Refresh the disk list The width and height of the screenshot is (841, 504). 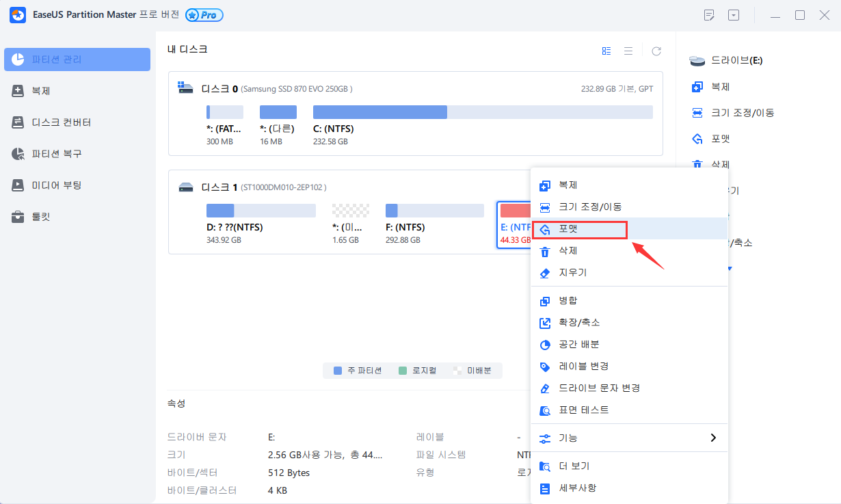pos(656,51)
